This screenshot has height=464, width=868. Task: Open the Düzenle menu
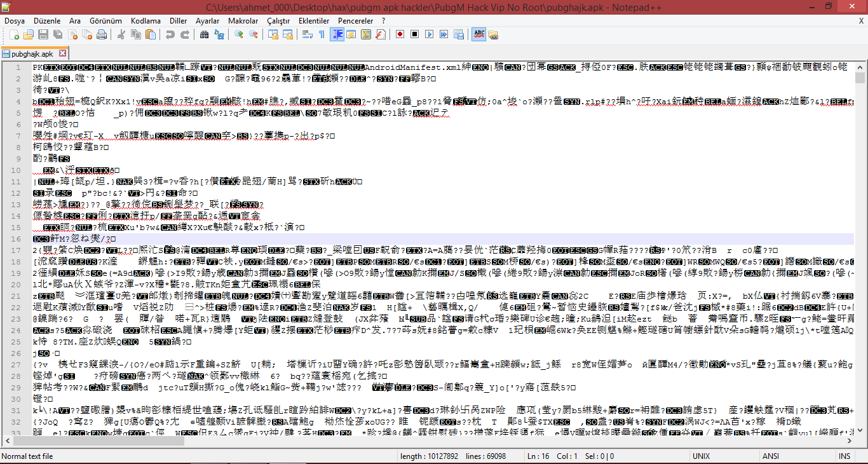tap(48, 21)
